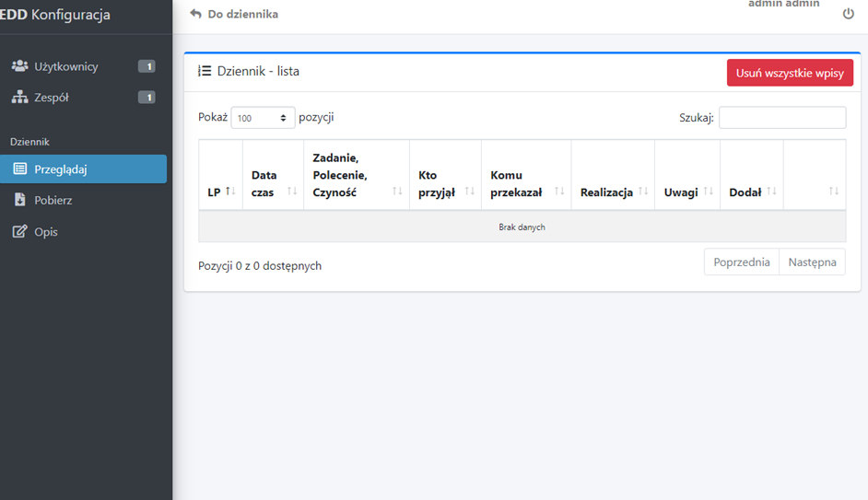This screenshot has height=500, width=868.
Task: Click the Pobierz file download icon
Action: pyautogui.click(x=19, y=200)
